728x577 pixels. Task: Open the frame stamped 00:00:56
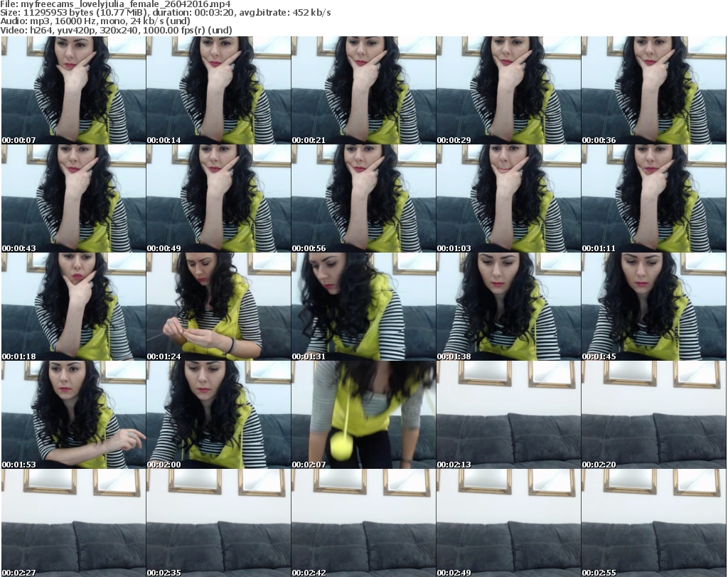pyautogui.click(x=363, y=198)
